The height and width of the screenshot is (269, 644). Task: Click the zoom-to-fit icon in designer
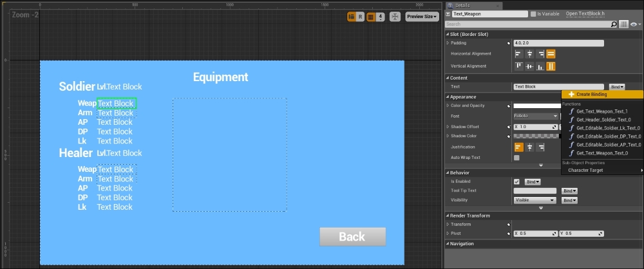click(395, 17)
